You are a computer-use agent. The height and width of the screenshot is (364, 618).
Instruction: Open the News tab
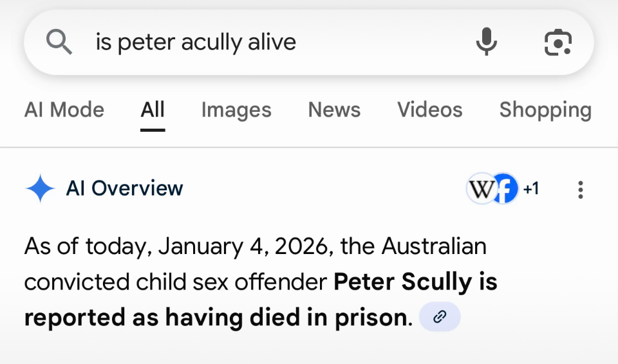pos(334,110)
